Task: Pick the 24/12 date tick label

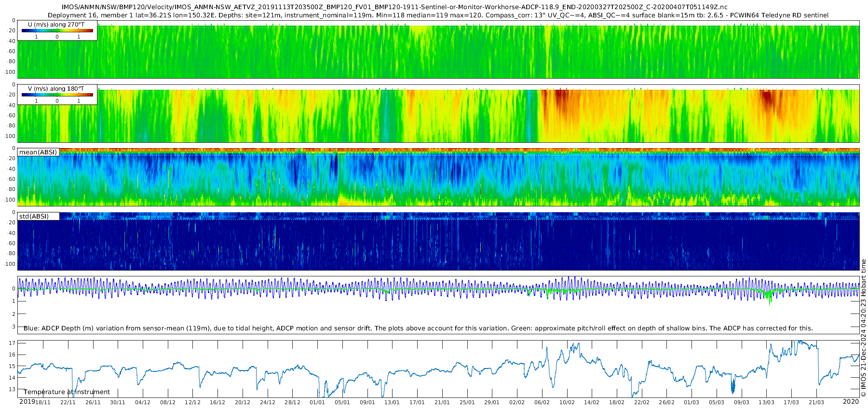Action: pos(268,402)
